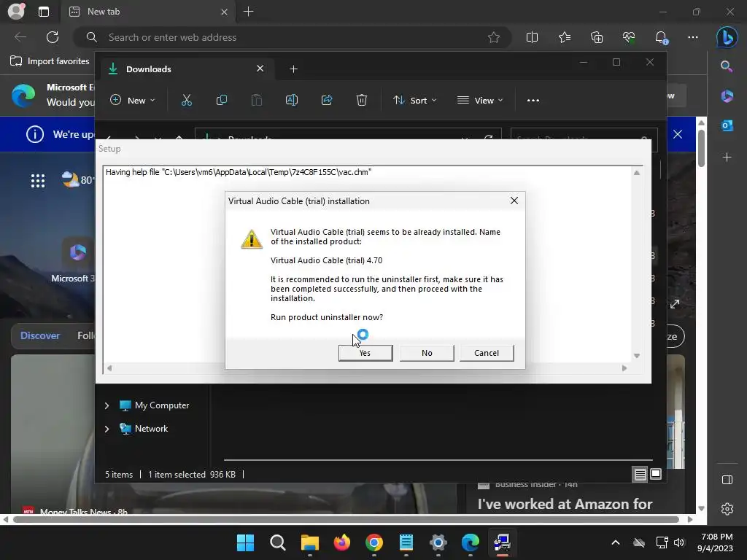Screen dimensions: 747x560
Task: Expand the My Computer tree node
Action: pyautogui.click(x=107, y=405)
